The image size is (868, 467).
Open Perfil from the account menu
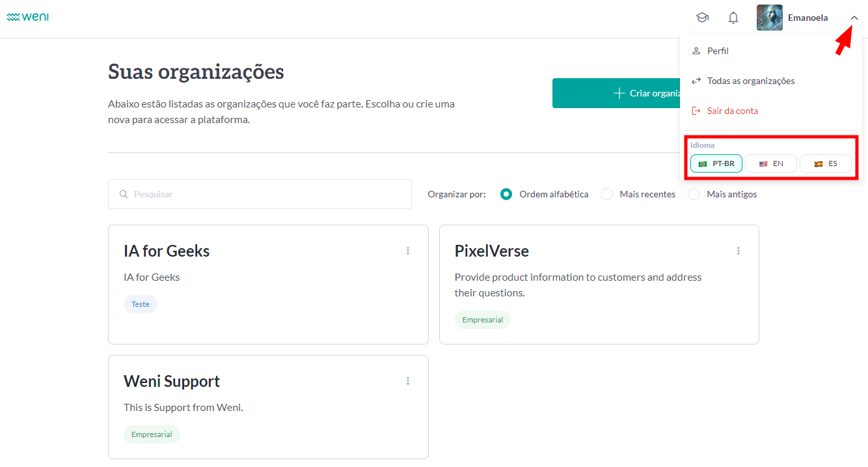pyautogui.click(x=718, y=50)
